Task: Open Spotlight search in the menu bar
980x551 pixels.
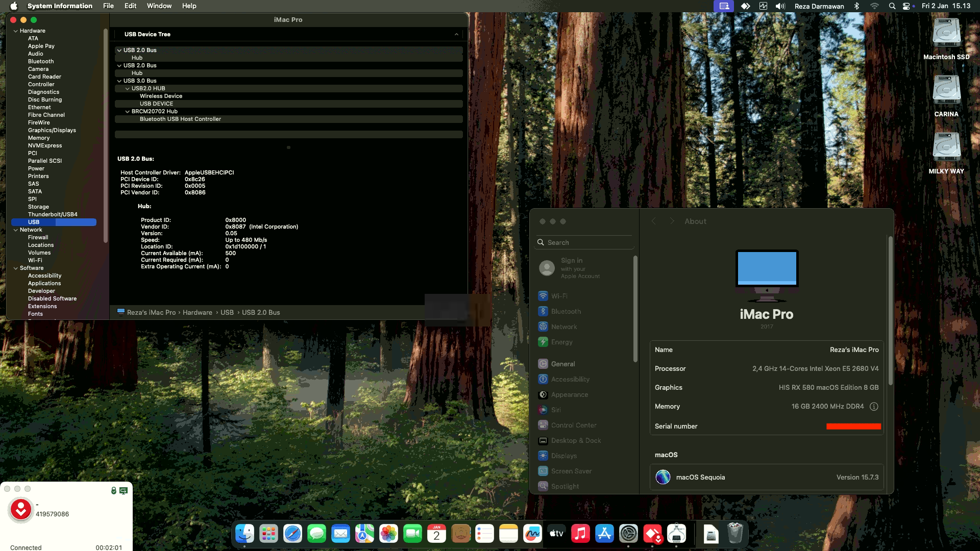Action: [892, 6]
